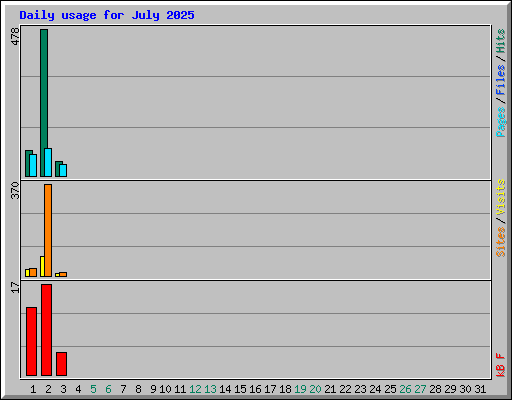Select the orange sites bar for day 1
Screen dimensions: 512x400
(33, 272)
